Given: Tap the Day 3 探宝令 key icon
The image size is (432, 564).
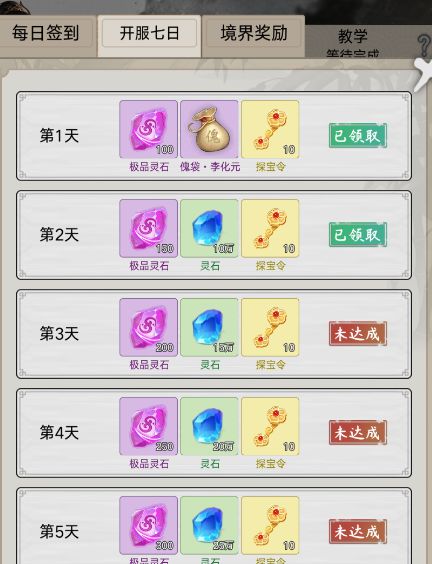Looking at the screenshot, I should [270, 327].
